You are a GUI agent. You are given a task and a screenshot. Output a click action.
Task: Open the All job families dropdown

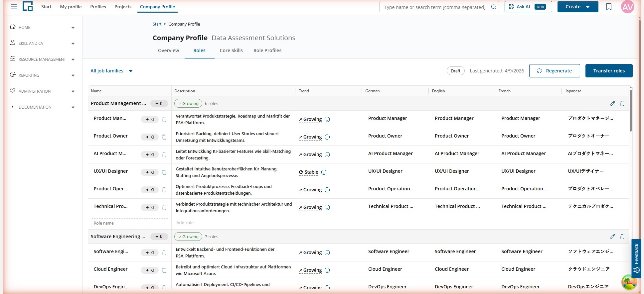pyautogui.click(x=111, y=71)
